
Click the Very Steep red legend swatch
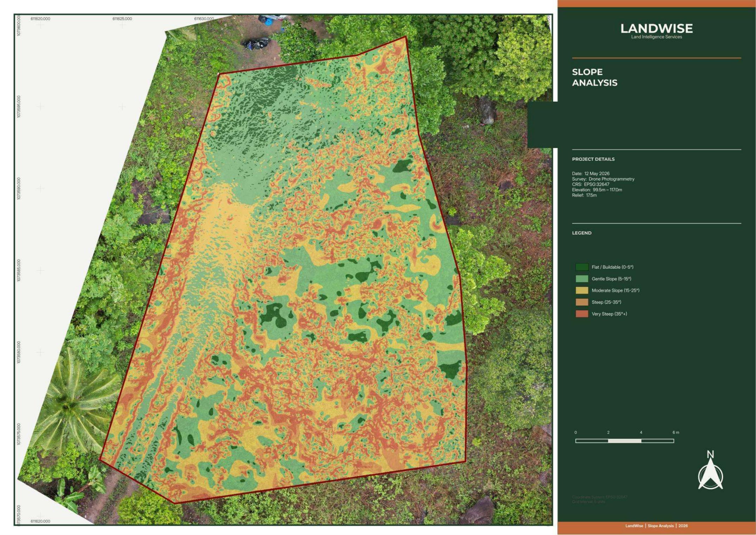[x=582, y=314]
